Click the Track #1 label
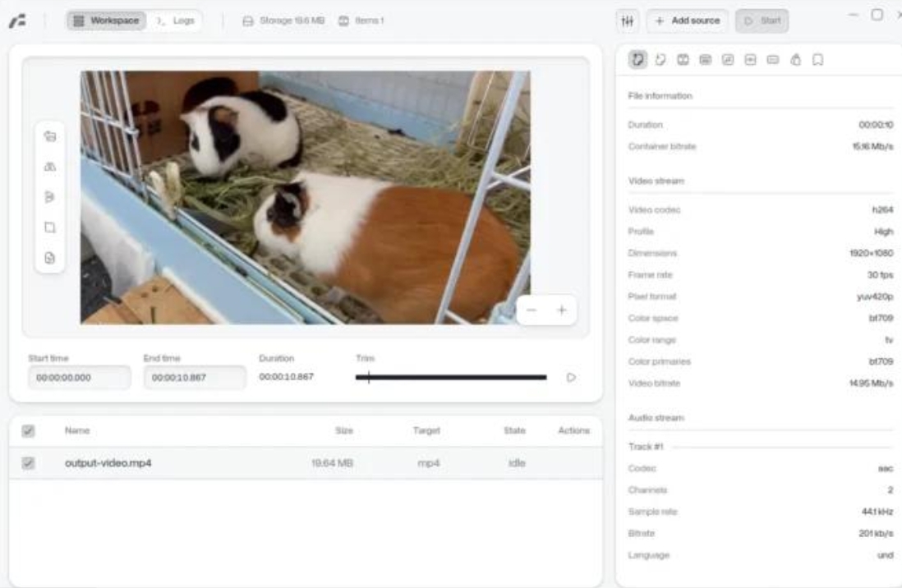This screenshot has width=902, height=588. click(646, 447)
